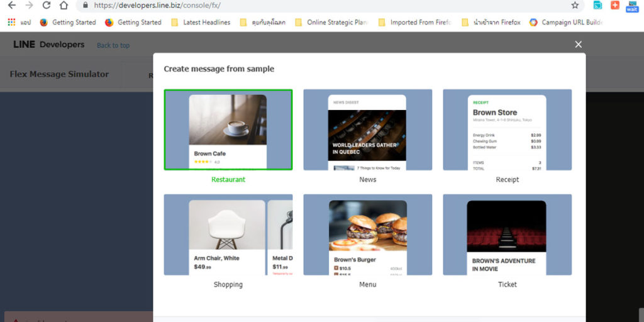The width and height of the screenshot is (644, 322).
Task: Click the Back to top link
Action: (x=113, y=45)
